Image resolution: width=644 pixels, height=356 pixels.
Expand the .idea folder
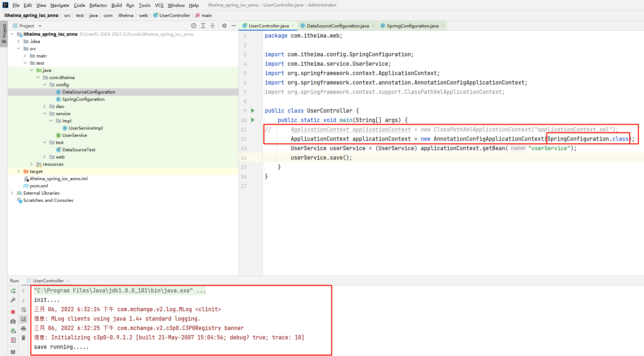click(x=19, y=41)
